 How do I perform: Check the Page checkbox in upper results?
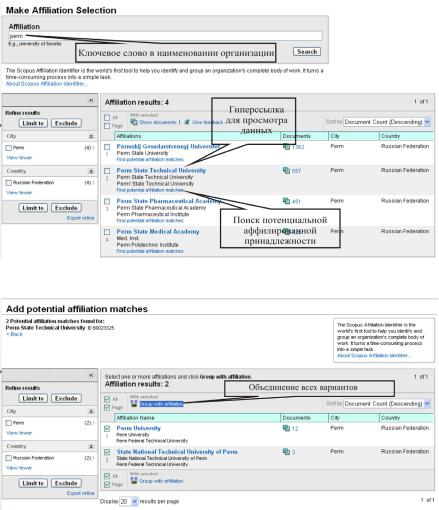(x=107, y=126)
